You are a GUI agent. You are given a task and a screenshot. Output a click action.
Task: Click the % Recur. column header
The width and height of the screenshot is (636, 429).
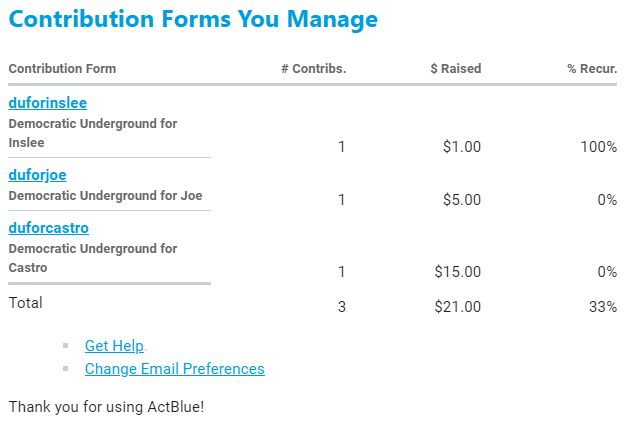click(x=591, y=69)
